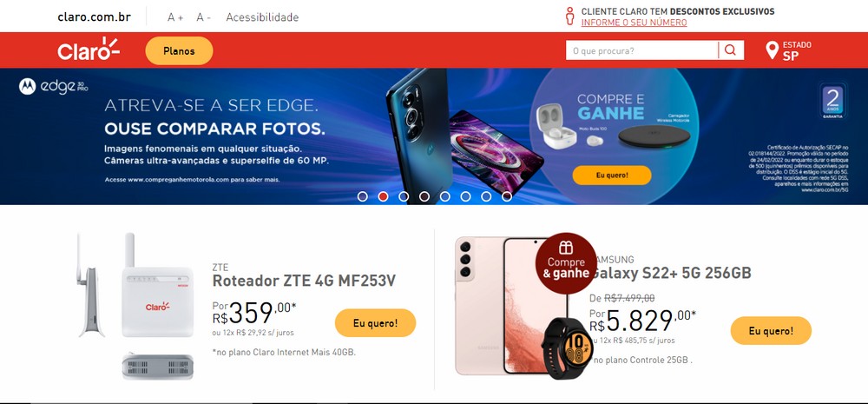Screen dimensions: 868x404
Task: Click Eu quero for Galaxy S22+
Action: pyautogui.click(x=771, y=331)
